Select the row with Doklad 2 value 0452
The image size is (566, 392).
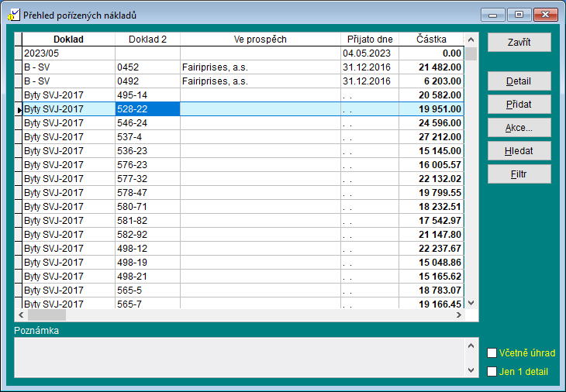(147, 67)
